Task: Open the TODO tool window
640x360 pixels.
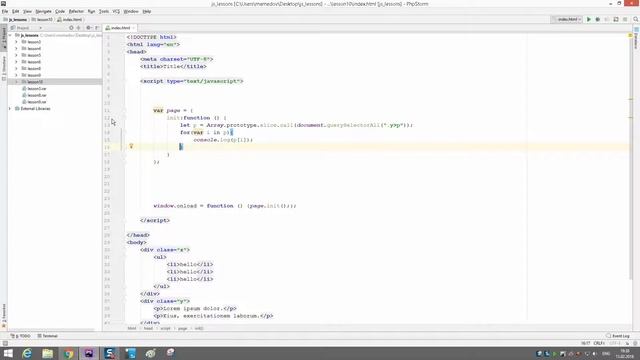Action: 21,336
